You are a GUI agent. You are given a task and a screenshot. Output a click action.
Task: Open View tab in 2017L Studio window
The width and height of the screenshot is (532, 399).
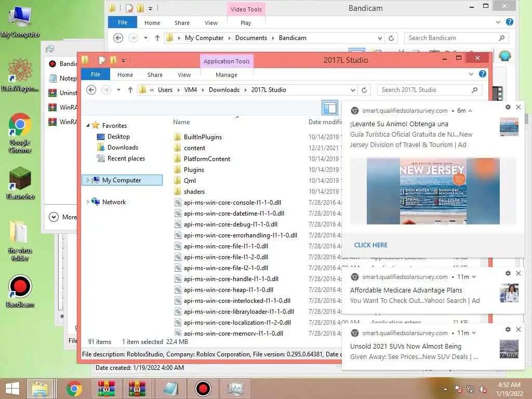pyautogui.click(x=184, y=75)
